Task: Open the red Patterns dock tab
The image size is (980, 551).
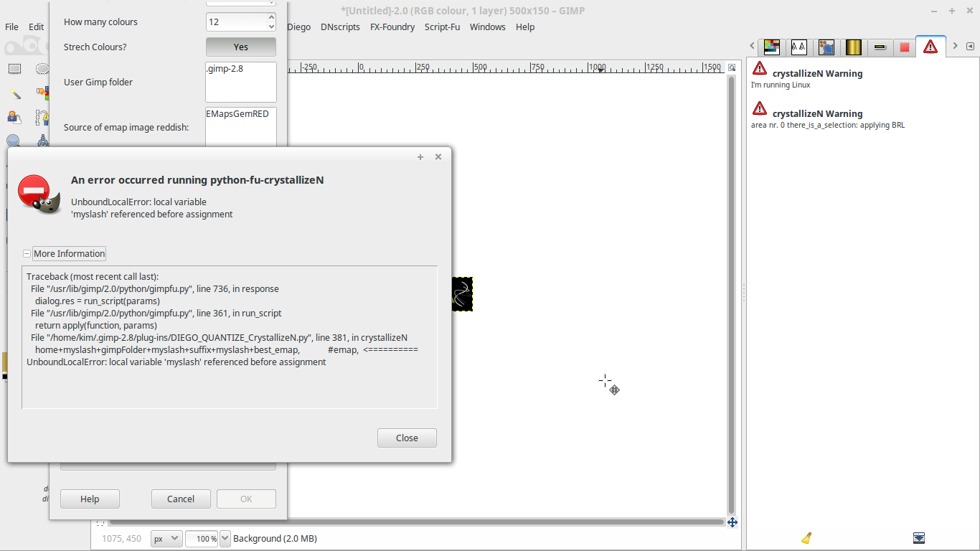Action: 905,47
